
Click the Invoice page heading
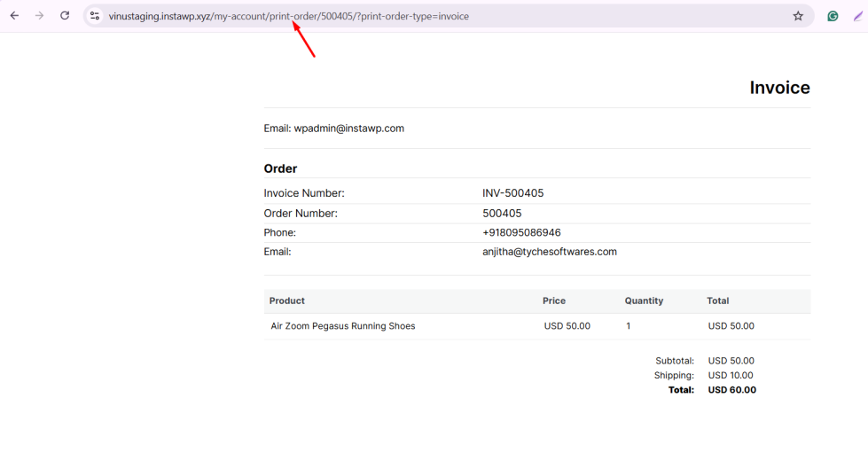(779, 88)
